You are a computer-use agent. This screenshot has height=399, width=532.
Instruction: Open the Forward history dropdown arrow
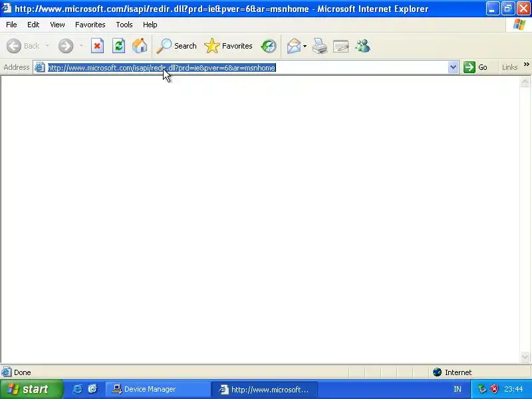tap(81, 46)
